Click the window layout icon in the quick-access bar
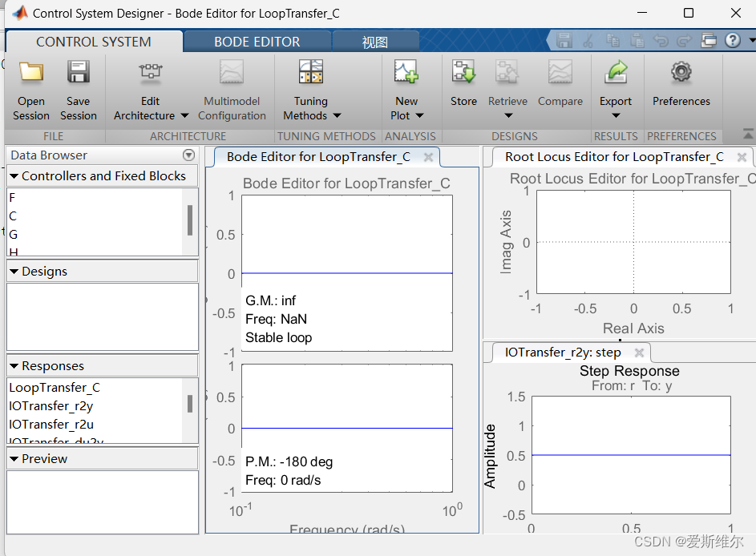The height and width of the screenshot is (556, 756). [708, 41]
